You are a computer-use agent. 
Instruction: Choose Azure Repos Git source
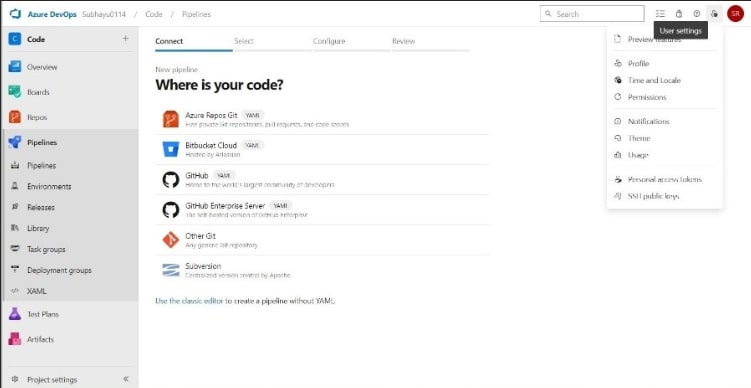pyautogui.click(x=322, y=119)
